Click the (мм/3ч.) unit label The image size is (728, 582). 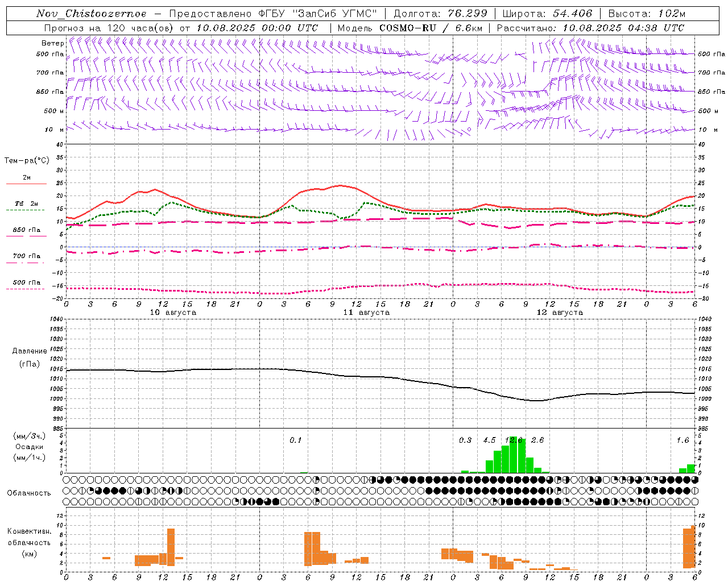coord(30,436)
